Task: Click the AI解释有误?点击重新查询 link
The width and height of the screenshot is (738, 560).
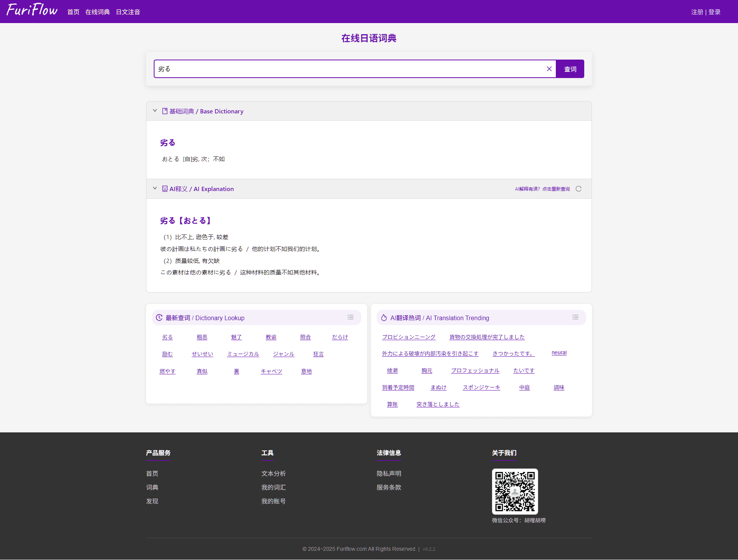Action: [x=542, y=189]
